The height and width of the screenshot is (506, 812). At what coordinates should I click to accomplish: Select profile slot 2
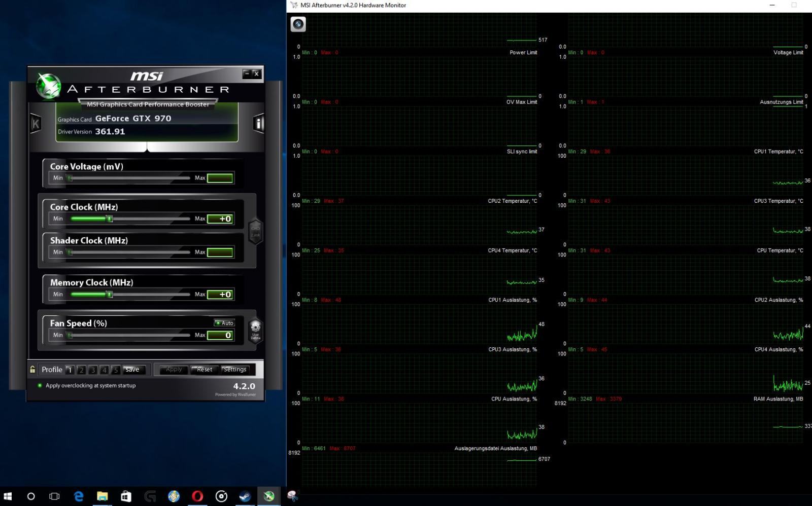tap(81, 370)
